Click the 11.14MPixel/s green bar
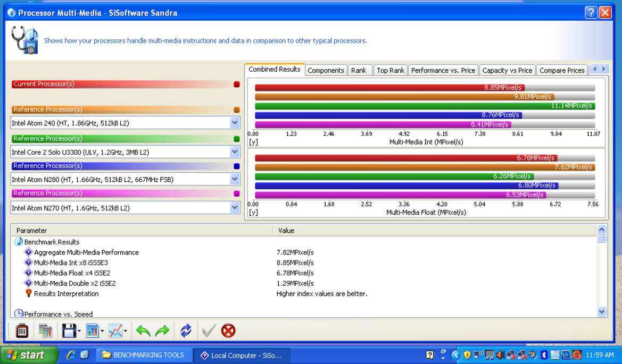Screen dimensions: 622x364 coord(425,106)
